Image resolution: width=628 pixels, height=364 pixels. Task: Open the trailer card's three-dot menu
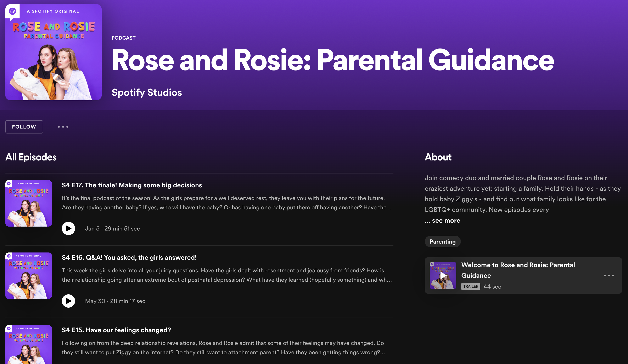609,275
